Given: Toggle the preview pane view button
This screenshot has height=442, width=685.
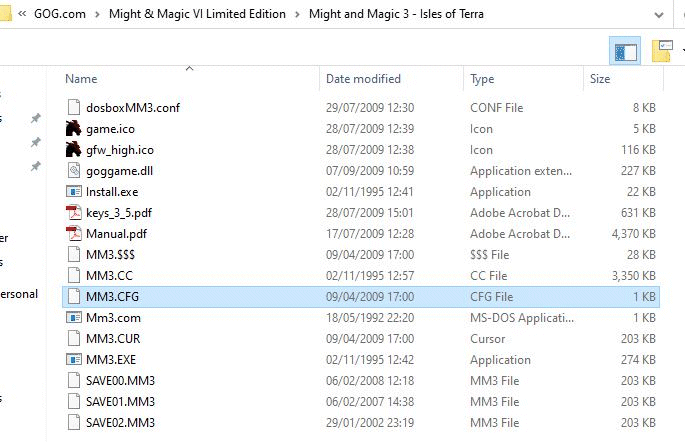Looking at the screenshot, I should click(625, 52).
